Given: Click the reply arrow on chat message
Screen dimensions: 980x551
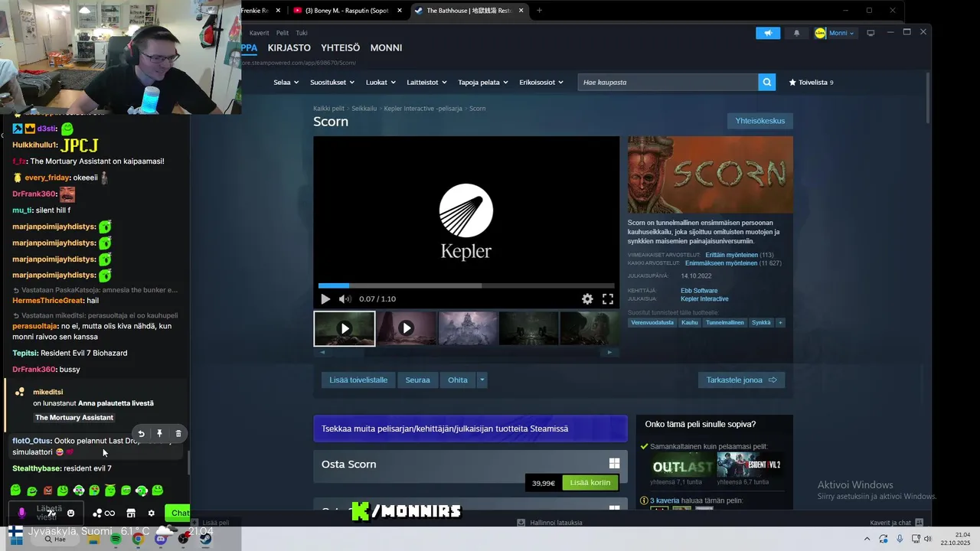Looking at the screenshot, I should tap(141, 433).
